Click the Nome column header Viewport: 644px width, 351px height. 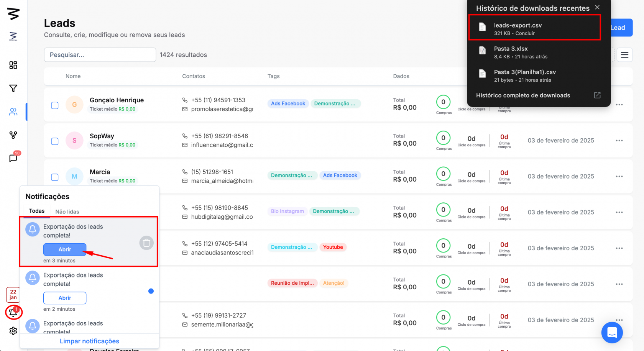[73, 76]
